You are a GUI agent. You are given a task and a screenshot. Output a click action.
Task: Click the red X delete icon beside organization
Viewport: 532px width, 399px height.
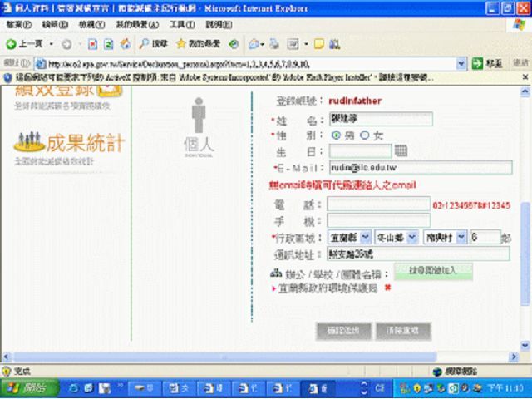click(x=387, y=288)
